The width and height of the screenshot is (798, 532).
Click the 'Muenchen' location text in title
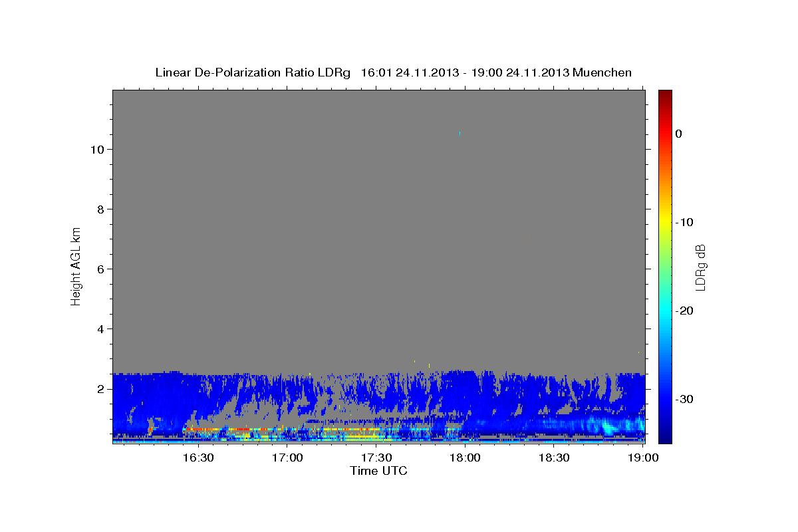click(603, 72)
